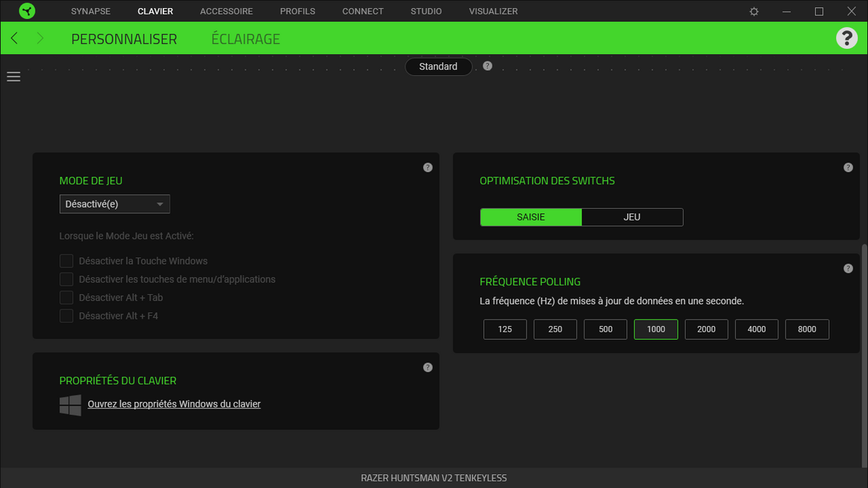Image resolution: width=868 pixels, height=488 pixels.
Task: Click the Razer logo icon
Action: click(x=27, y=11)
